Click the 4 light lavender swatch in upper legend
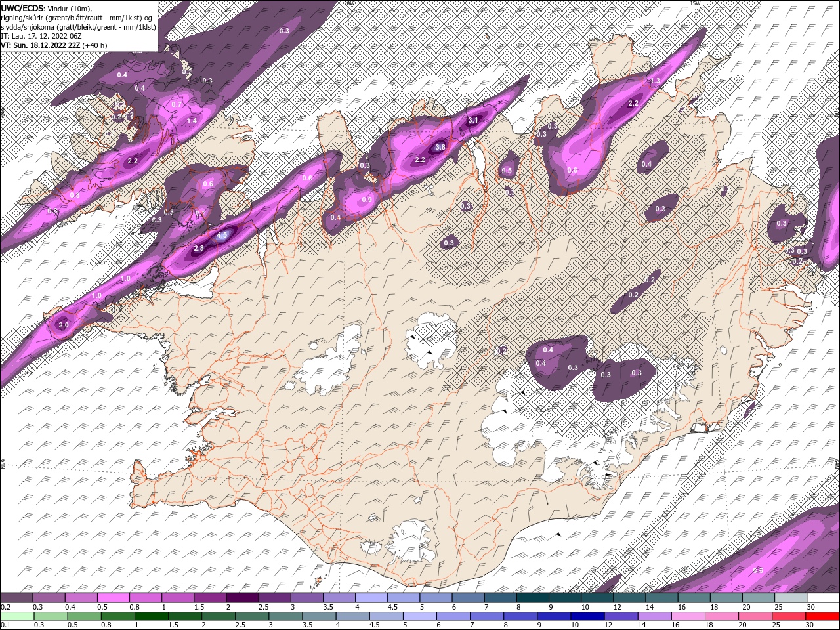This screenshot has height=630, width=840. [x=371, y=598]
